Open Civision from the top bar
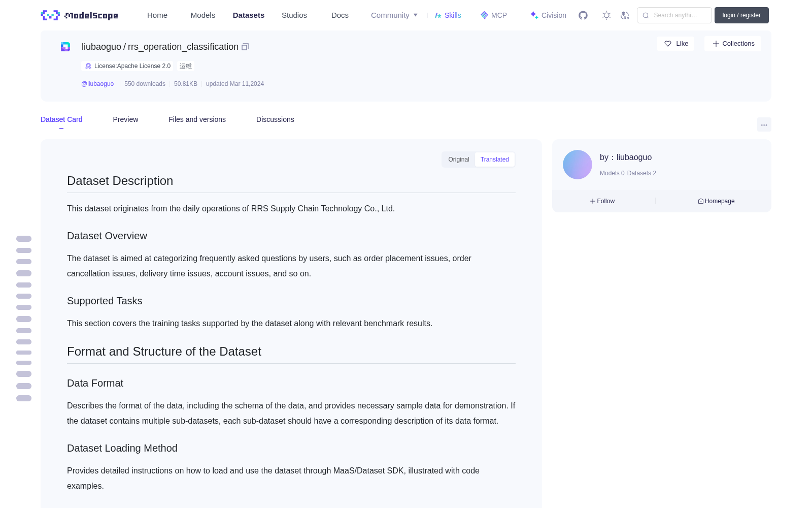 pyautogui.click(x=548, y=15)
